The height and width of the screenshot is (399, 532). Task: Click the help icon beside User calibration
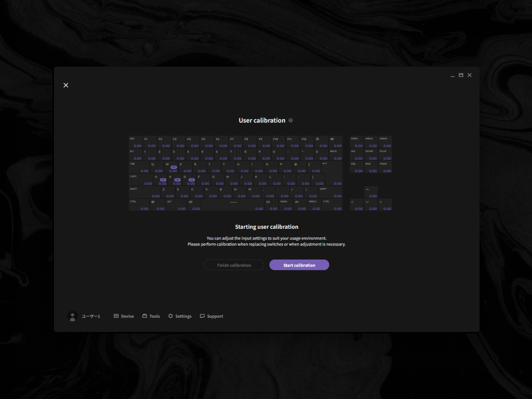[x=290, y=120]
